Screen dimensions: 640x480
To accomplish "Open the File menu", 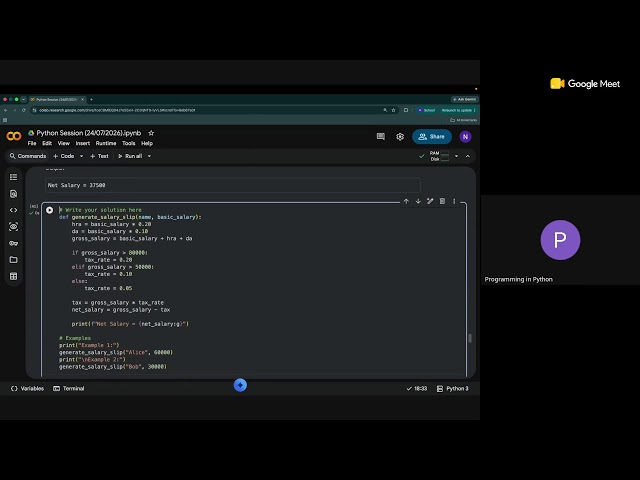I will point(32,143).
